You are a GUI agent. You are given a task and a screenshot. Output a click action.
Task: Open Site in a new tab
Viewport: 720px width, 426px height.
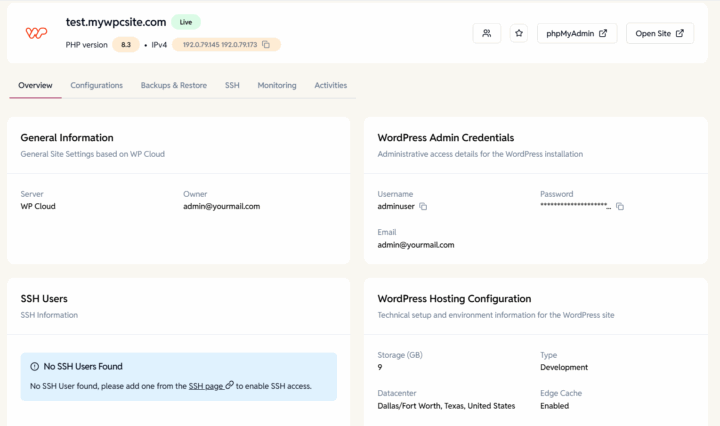tap(660, 33)
